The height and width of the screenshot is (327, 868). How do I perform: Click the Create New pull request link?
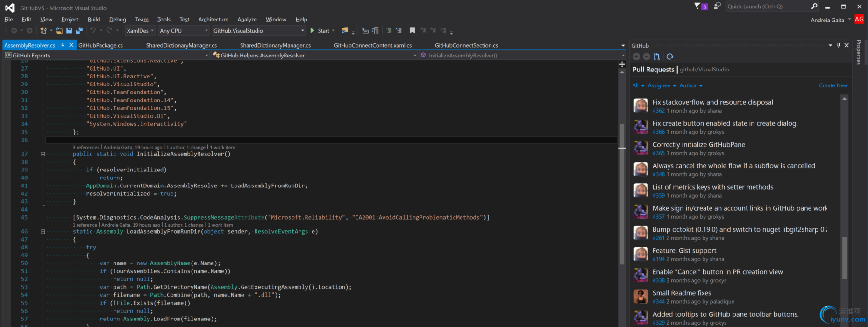tap(833, 85)
